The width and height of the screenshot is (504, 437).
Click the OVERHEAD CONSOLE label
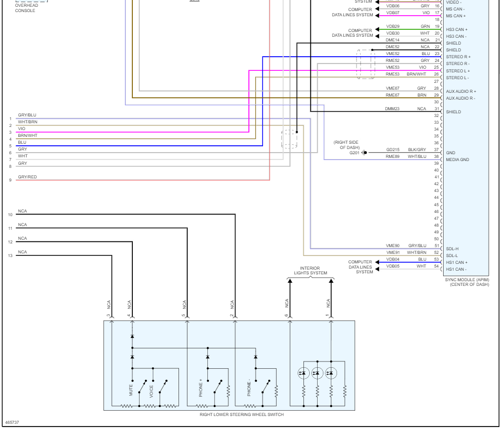tap(26, 8)
